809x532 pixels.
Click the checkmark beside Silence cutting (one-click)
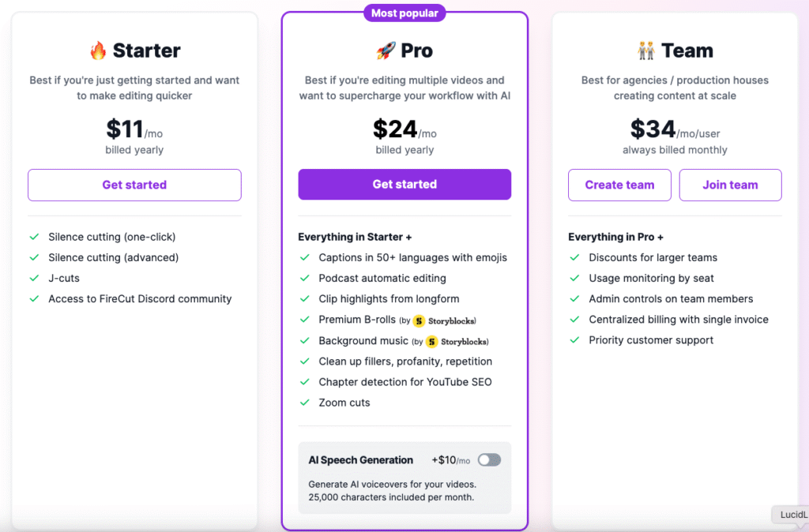34,237
